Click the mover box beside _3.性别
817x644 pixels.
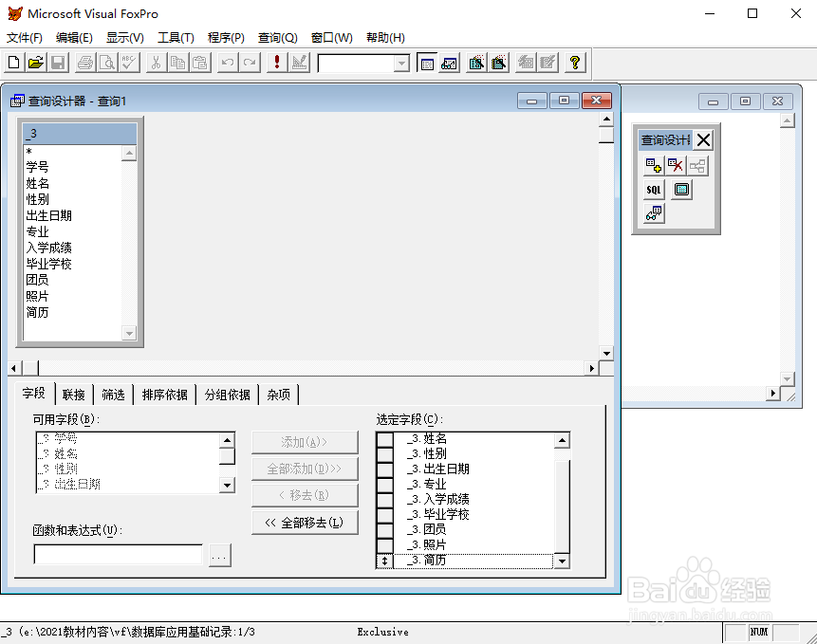(384, 454)
